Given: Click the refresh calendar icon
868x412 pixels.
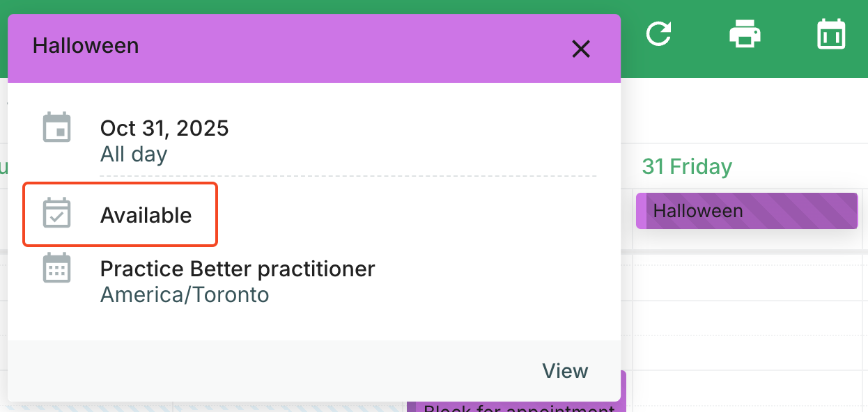Looking at the screenshot, I should (x=658, y=33).
